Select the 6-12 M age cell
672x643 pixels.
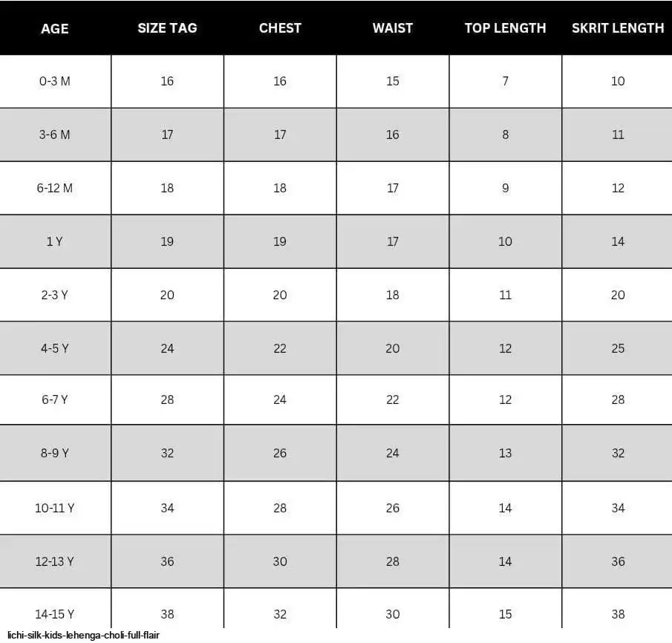55,188
